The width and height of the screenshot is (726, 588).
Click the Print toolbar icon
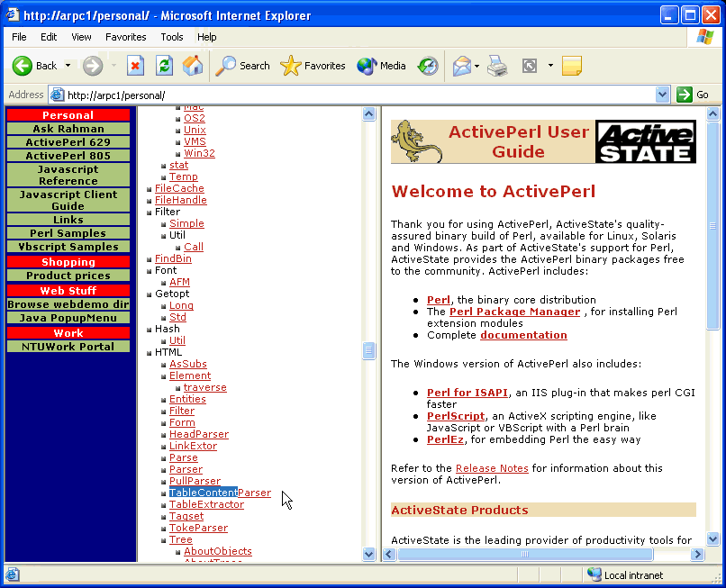[497, 66]
